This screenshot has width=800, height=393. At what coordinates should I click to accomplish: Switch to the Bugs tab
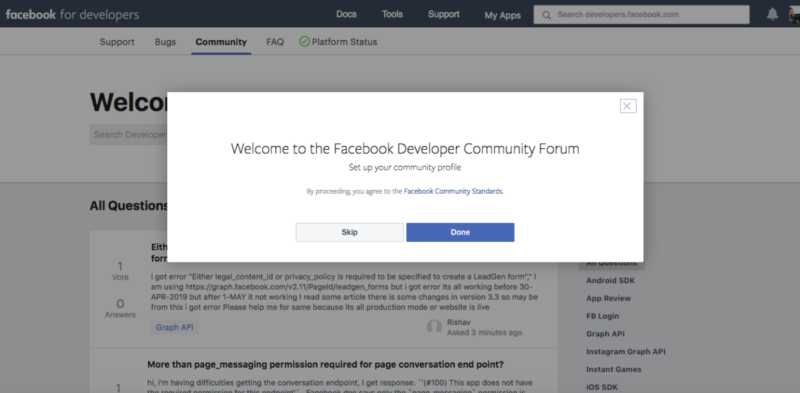165,42
